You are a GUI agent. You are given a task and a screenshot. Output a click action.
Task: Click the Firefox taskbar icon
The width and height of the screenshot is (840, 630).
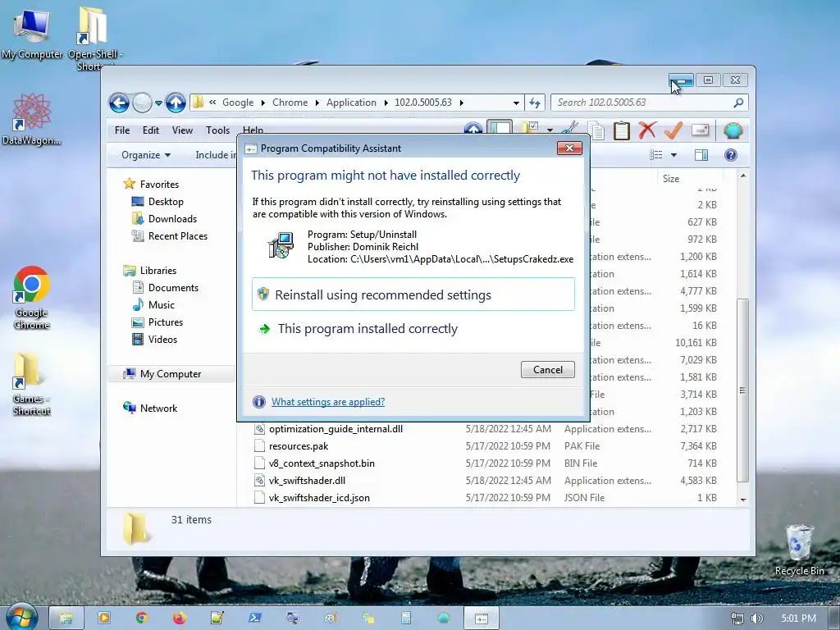click(x=180, y=618)
